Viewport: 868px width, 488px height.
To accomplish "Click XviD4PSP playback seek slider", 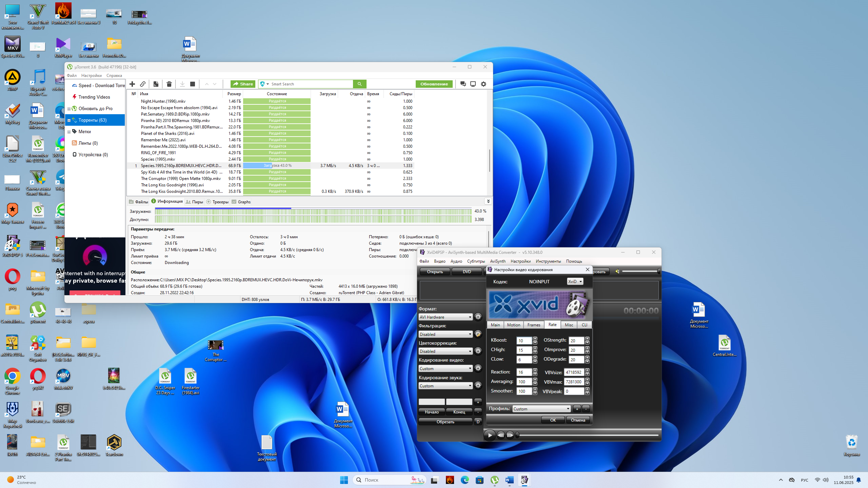I will point(587,435).
